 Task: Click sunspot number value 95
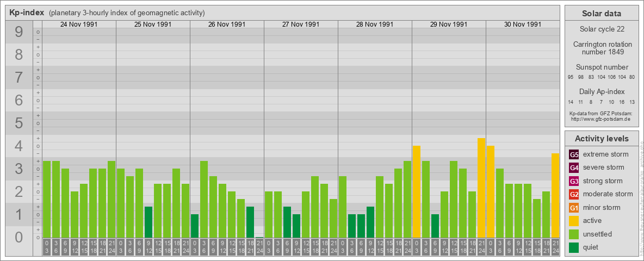tap(571, 78)
